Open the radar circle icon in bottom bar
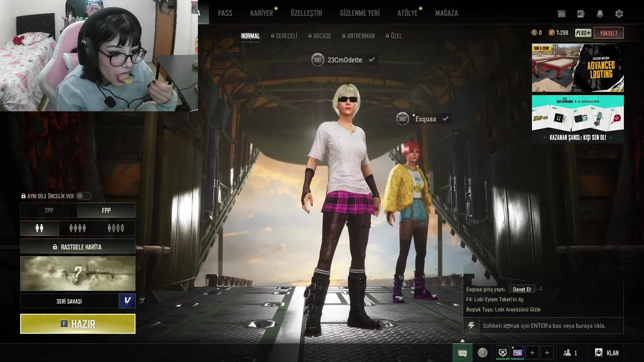 (x=482, y=353)
